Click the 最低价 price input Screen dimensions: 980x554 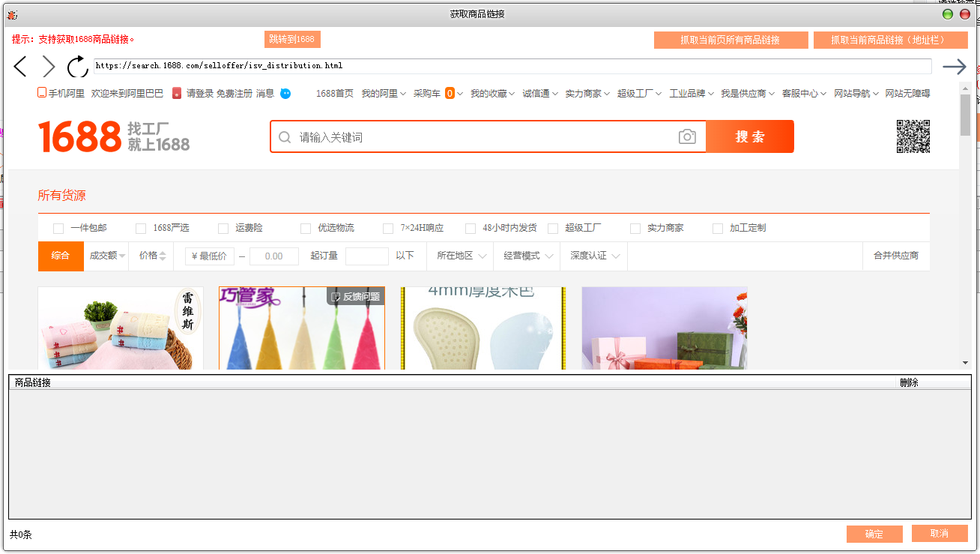[x=210, y=256]
